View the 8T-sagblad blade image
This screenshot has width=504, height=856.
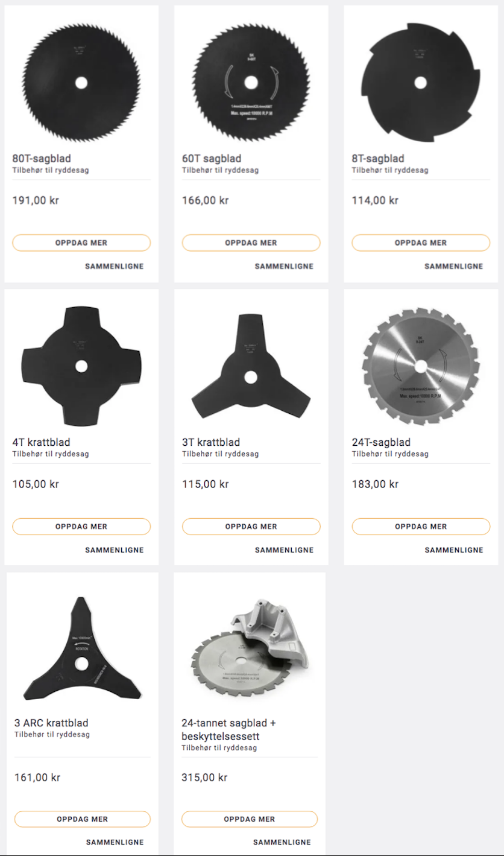click(421, 82)
